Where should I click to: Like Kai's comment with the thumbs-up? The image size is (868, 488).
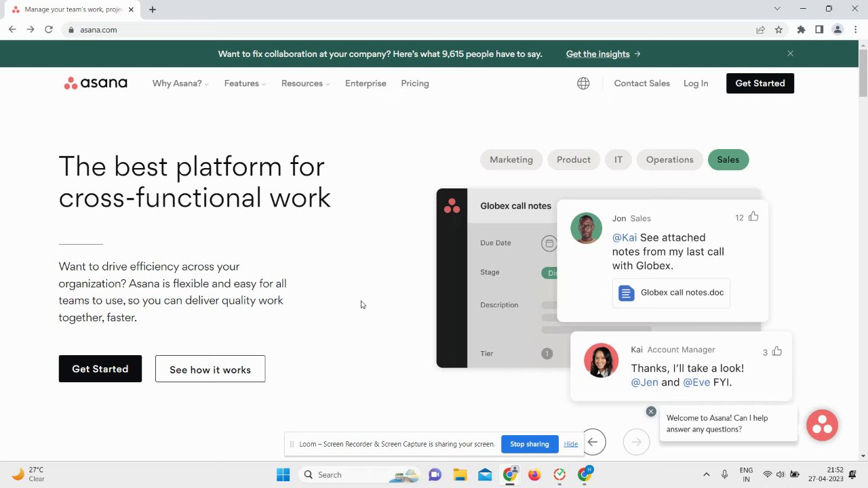(x=776, y=351)
